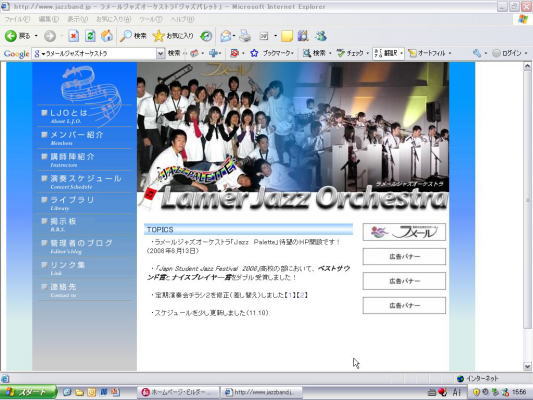Click flyer link '1' in topics
Viewport: 533px width, 400px height.
(x=290, y=295)
